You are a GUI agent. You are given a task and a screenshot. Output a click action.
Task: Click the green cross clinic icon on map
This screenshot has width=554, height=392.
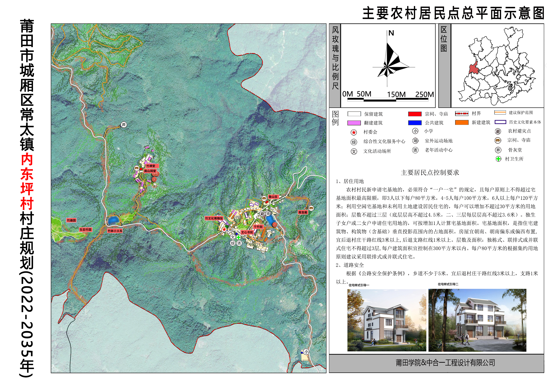(x=238, y=237)
